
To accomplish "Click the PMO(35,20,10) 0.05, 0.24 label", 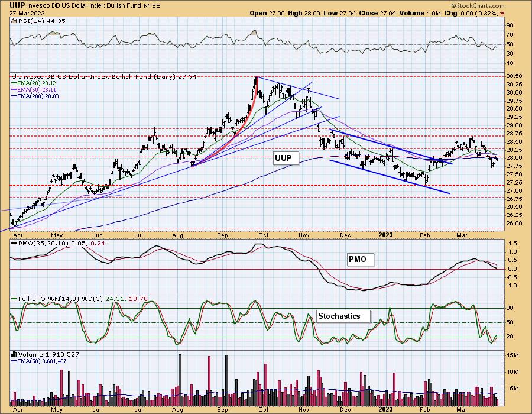I will coord(58,244).
